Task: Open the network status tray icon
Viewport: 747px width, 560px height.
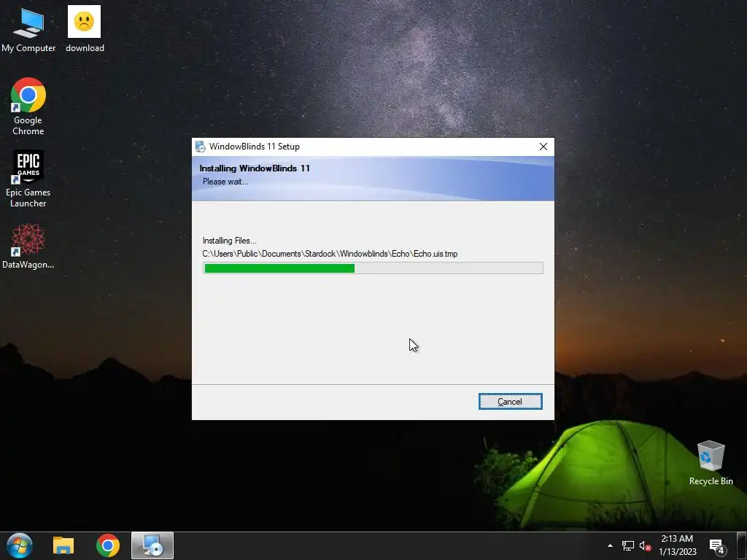Action: (628, 545)
